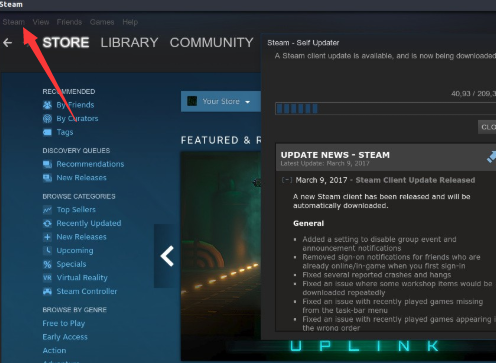Go to the COMMUNITY tab
Screen dimensions: 496x363
211,43
